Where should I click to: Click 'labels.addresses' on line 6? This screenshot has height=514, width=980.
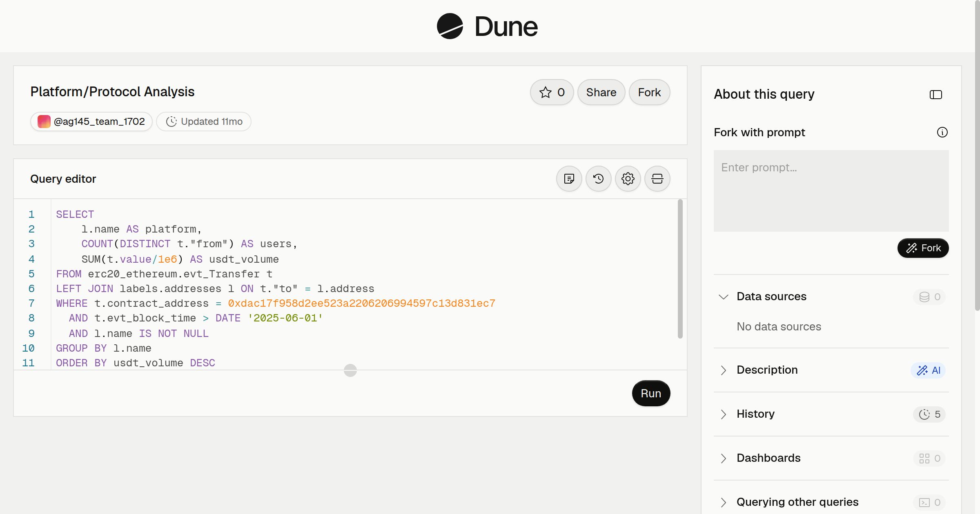click(x=171, y=289)
